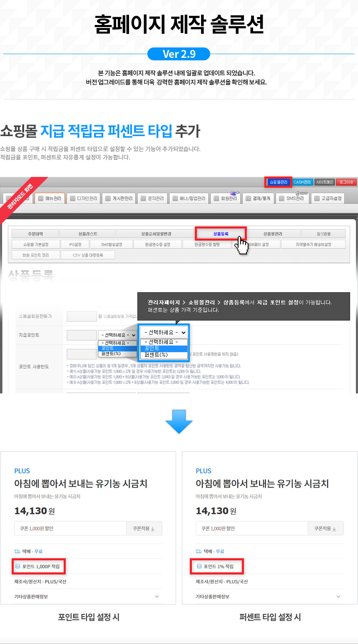
Task: Click the 포인트 사용한도 input field
Action: 82,354
